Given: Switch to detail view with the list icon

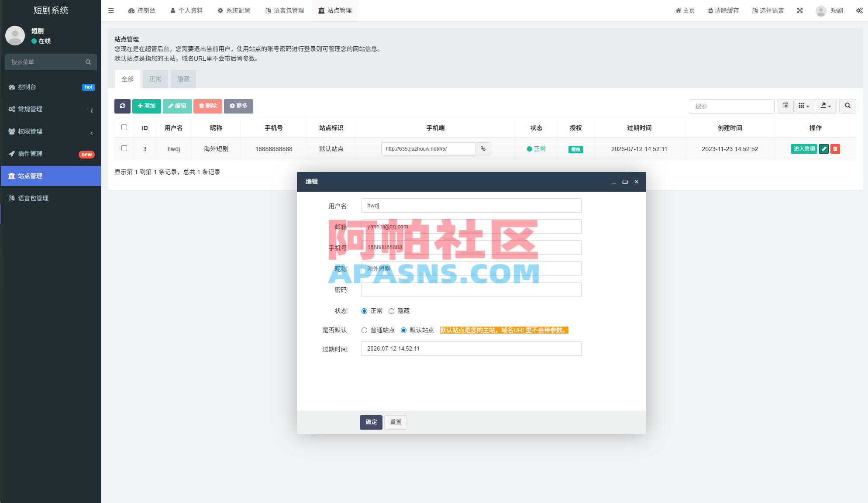Looking at the screenshot, I should click(x=785, y=106).
